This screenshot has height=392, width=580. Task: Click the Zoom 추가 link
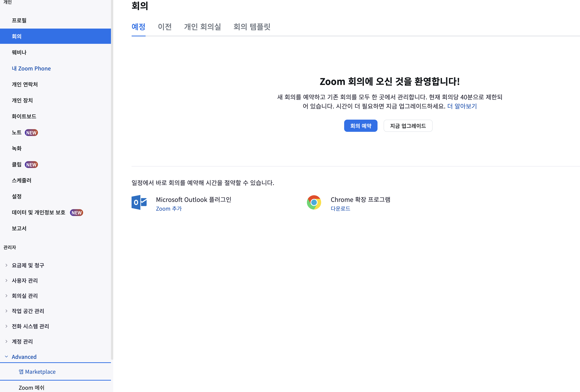coord(169,208)
